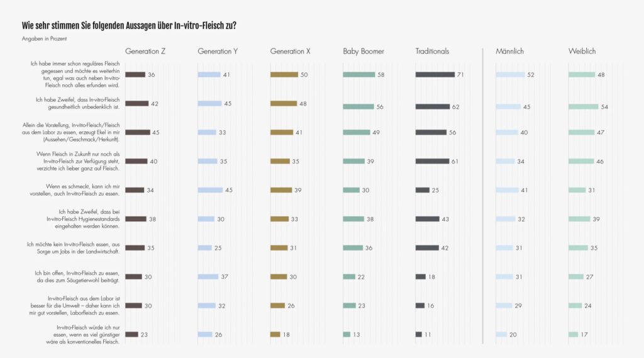The height and width of the screenshot is (358, 644).
Task: Select the Generation Y bar valued 26
Action: click(205, 335)
